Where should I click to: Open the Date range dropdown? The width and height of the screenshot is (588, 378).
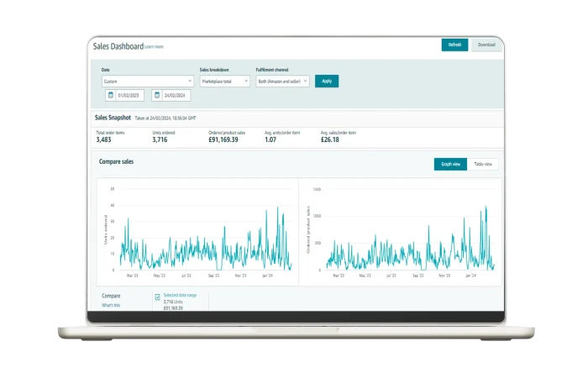click(x=147, y=81)
